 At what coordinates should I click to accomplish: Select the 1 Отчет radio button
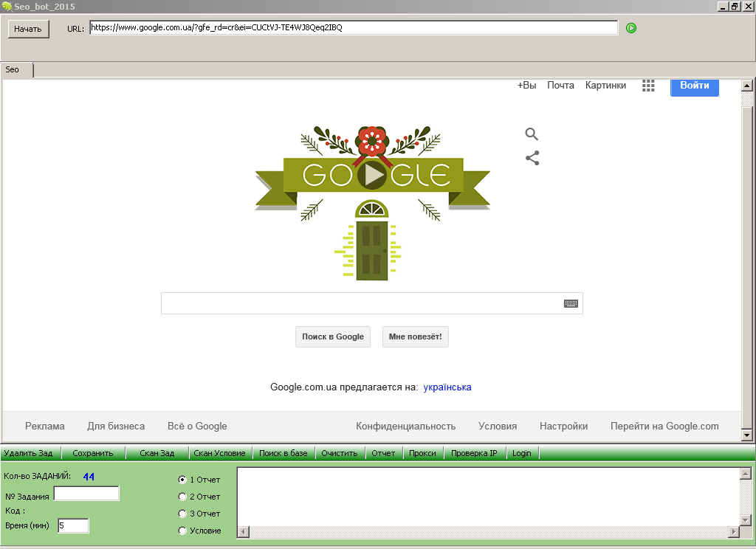click(x=182, y=480)
